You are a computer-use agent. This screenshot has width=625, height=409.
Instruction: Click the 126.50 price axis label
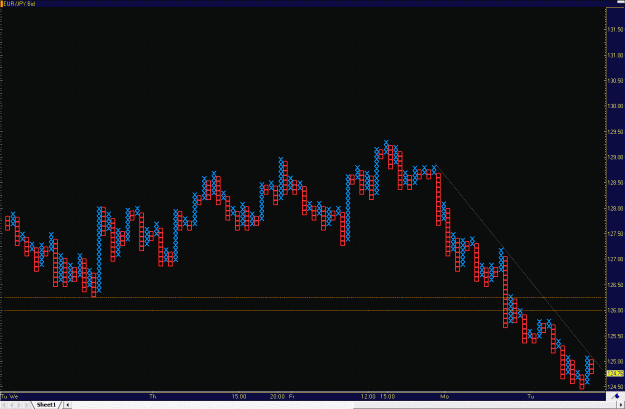point(616,285)
